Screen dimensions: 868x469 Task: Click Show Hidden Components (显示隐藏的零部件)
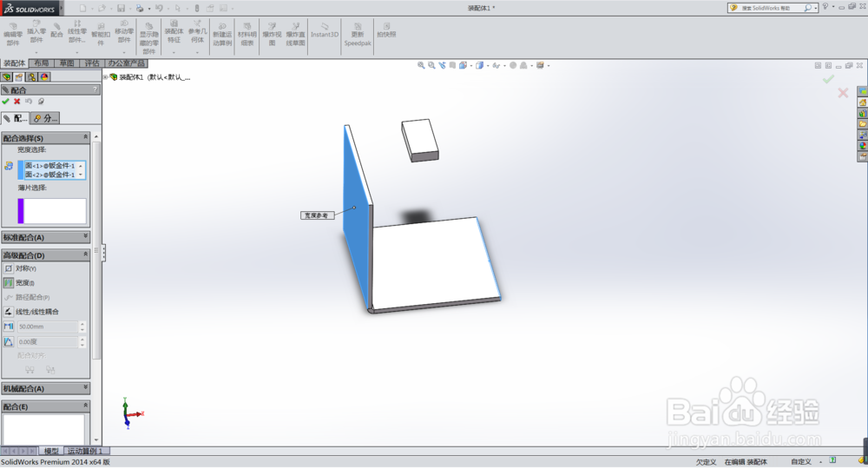[149, 37]
